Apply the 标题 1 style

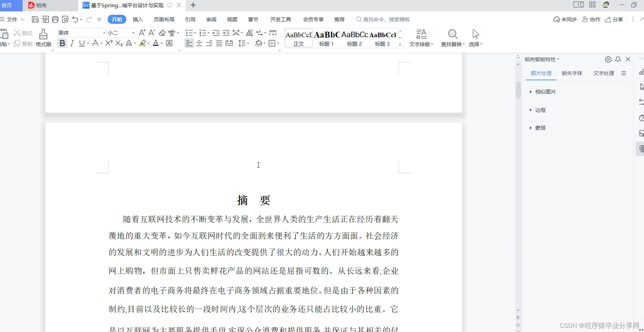(x=326, y=38)
